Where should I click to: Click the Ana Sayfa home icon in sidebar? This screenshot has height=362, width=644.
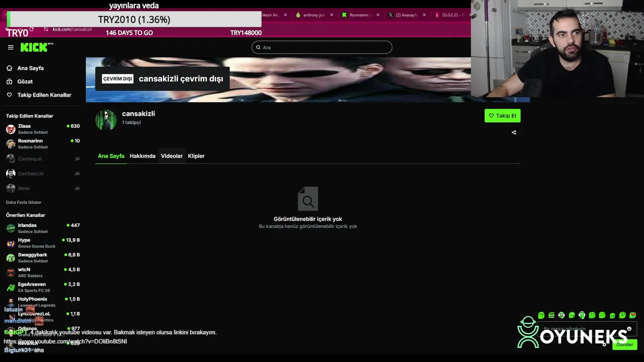tap(9, 68)
